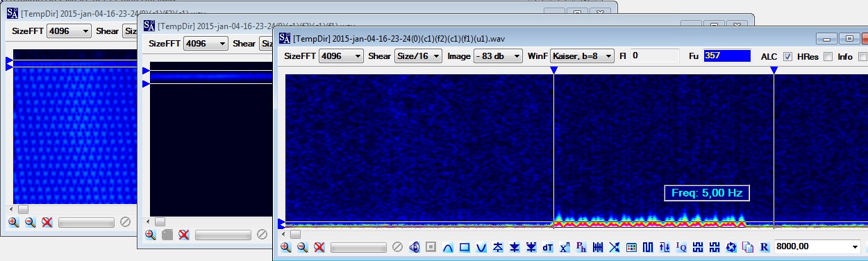This screenshot has width=868, height=261.
Task: Click front window left frequency marker arrow
Action: [281, 224]
